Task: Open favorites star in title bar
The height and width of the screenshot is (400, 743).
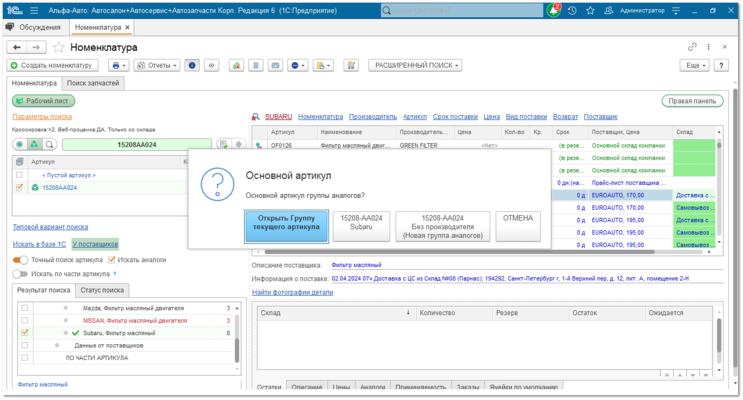Action: [x=590, y=10]
